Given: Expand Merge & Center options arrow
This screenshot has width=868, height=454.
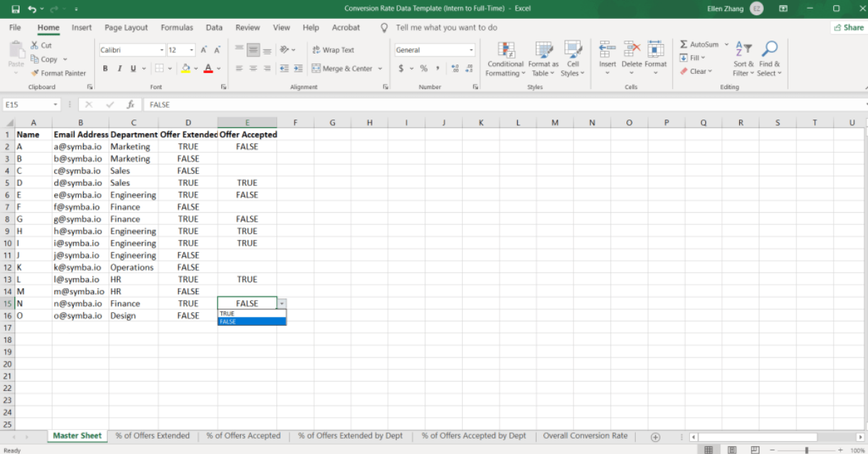Looking at the screenshot, I should [x=380, y=69].
